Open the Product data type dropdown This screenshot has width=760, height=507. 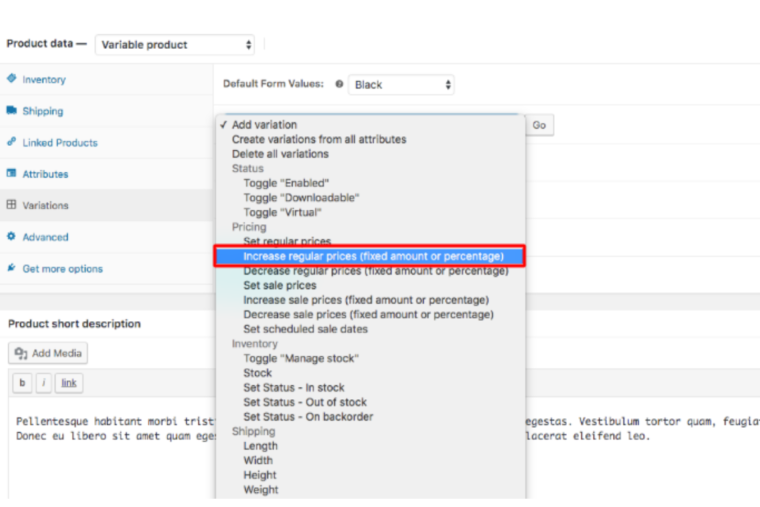(174, 45)
